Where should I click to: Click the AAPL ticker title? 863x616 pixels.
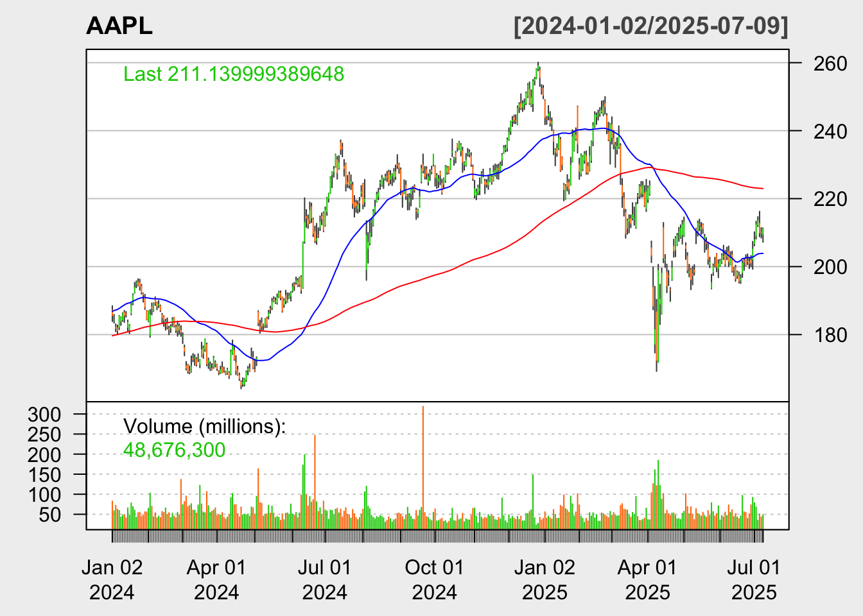click(119, 26)
